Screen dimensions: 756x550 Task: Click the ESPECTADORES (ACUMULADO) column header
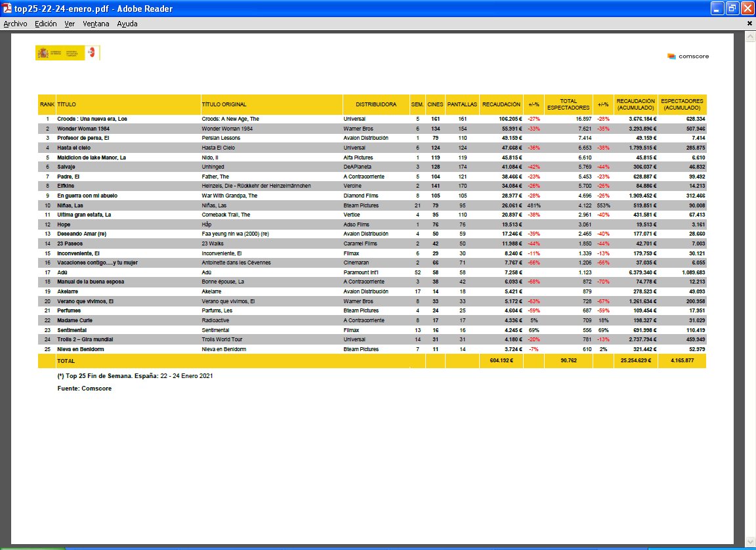click(682, 104)
